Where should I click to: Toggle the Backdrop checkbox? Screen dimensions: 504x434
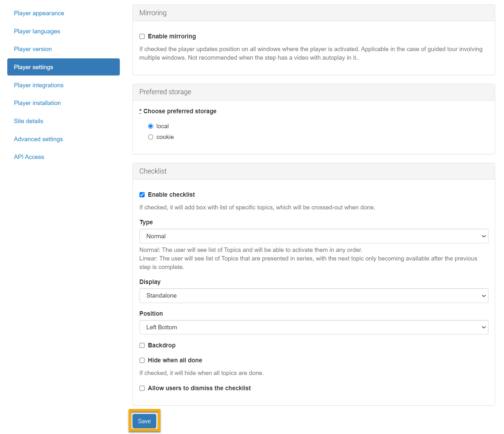coord(142,345)
